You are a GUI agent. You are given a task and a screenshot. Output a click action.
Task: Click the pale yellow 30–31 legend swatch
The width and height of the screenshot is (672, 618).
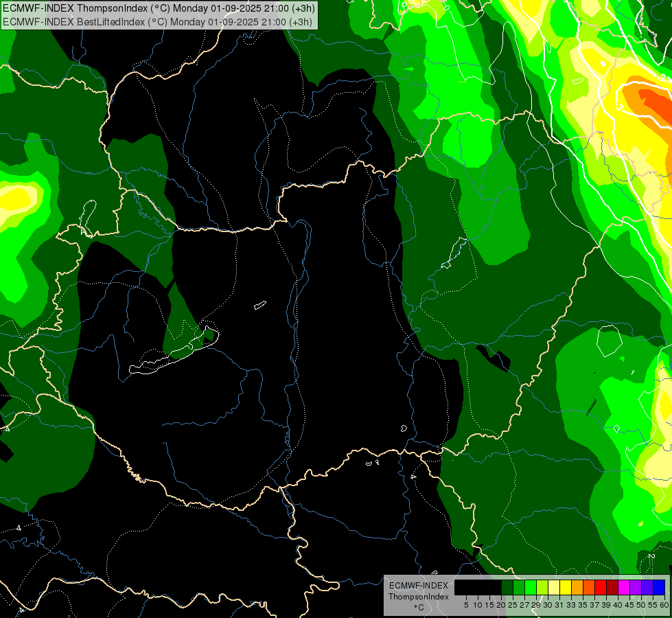point(554,587)
